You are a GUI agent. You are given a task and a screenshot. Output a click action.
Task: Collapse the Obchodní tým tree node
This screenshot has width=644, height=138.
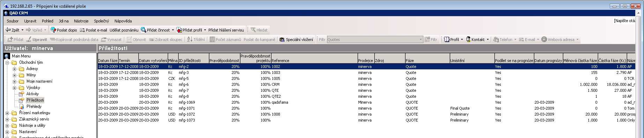(7, 63)
